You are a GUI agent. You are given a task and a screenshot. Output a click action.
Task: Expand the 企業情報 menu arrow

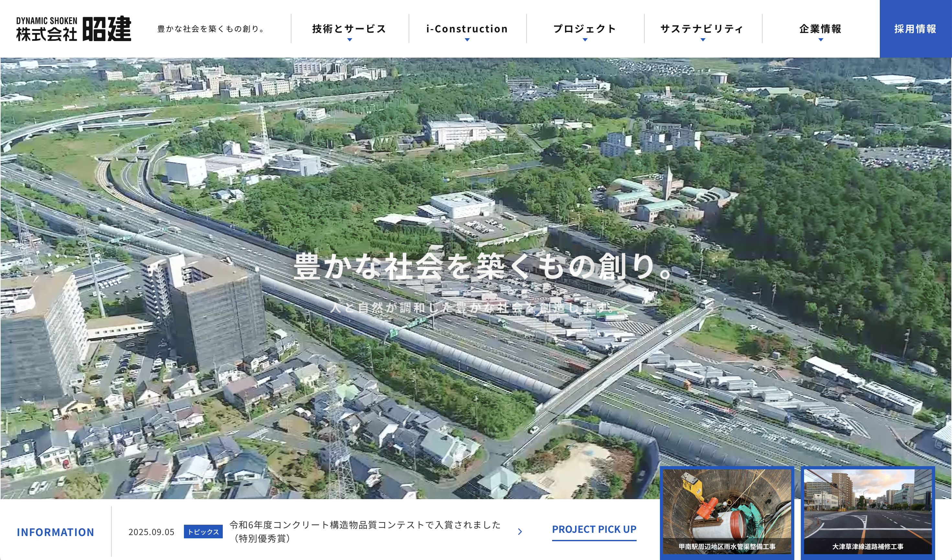pos(821,39)
